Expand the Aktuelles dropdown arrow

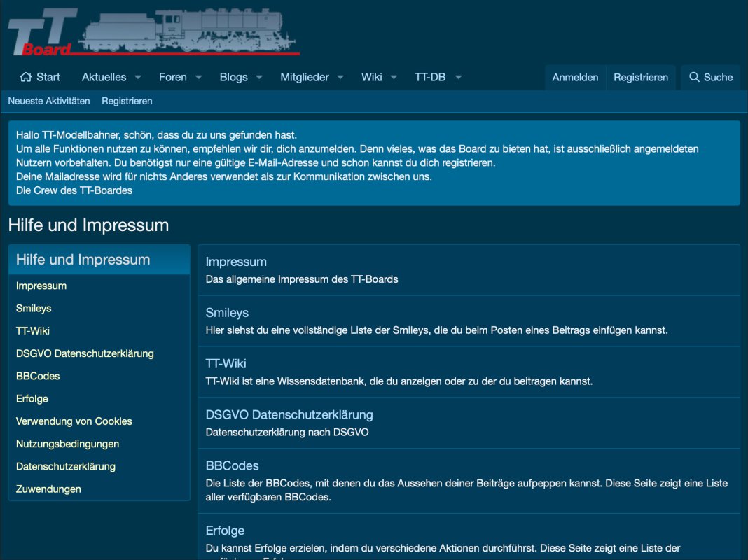pos(138,77)
